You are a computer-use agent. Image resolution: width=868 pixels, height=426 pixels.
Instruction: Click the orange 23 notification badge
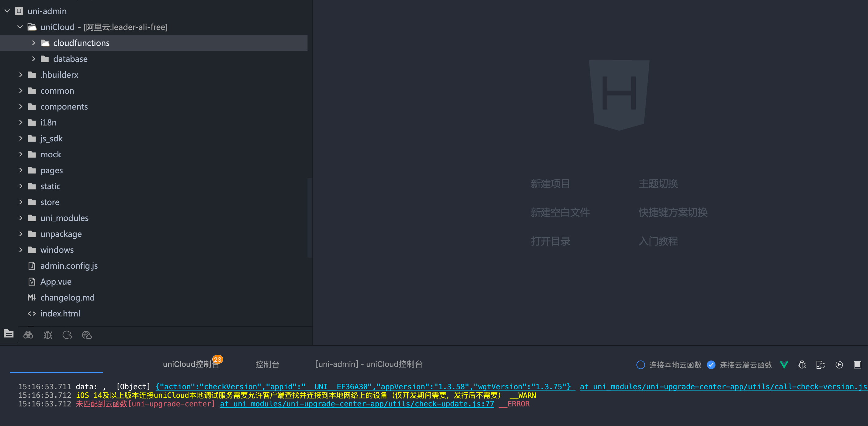tap(218, 359)
